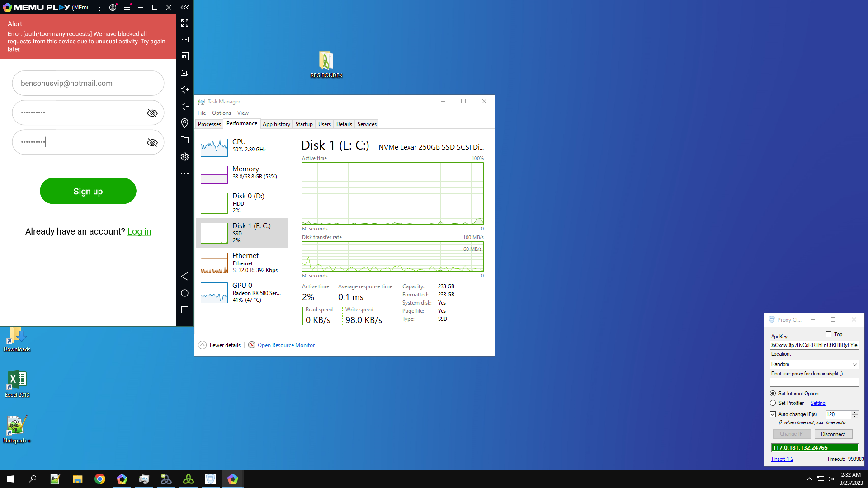Image resolution: width=868 pixels, height=488 pixels.
Task: Open Windows Start menu
Action: pos(11,479)
